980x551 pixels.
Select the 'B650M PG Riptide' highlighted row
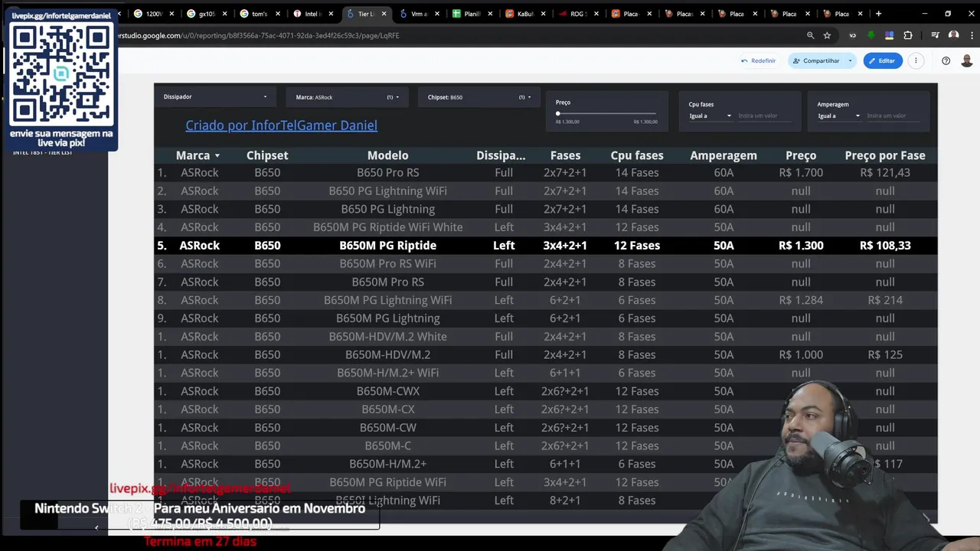(545, 246)
